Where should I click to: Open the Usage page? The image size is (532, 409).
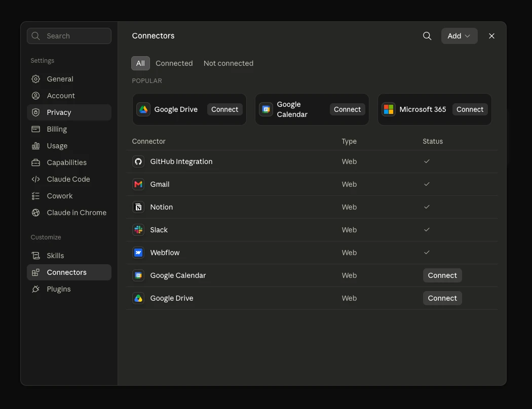point(69,146)
